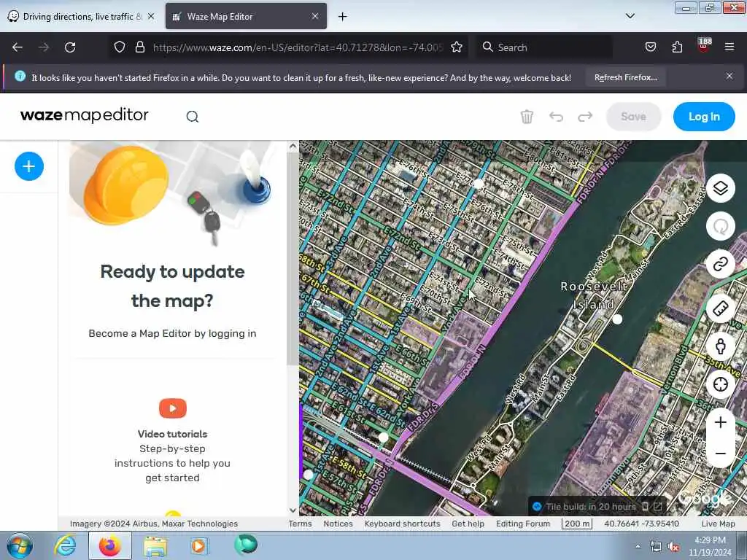Open the Terms link
This screenshot has height=560, width=747.
(x=300, y=524)
